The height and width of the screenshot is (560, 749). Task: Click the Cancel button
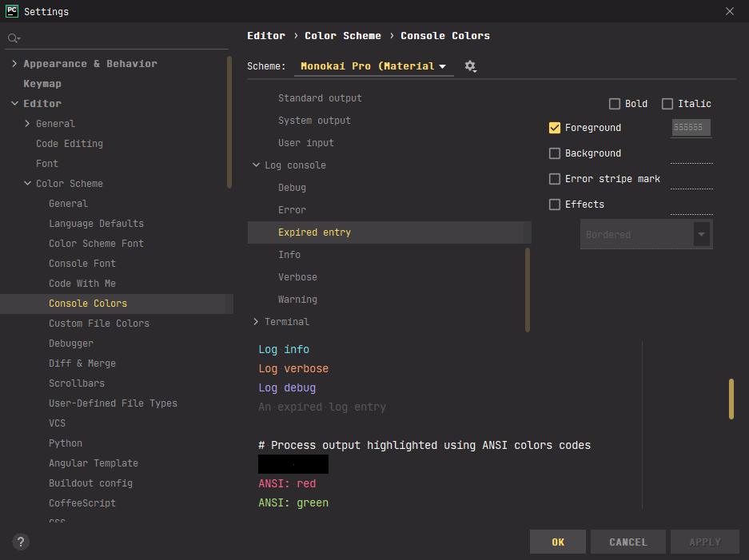pyautogui.click(x=628, y=542)
